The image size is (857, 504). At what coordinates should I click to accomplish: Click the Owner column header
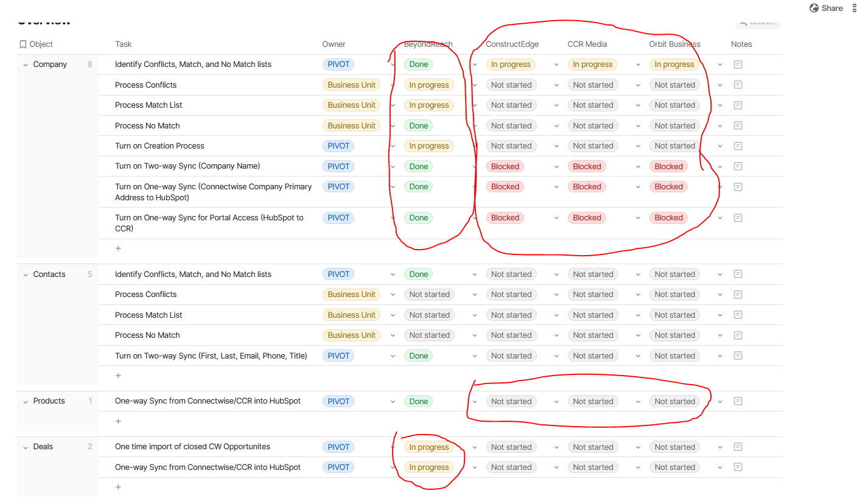(x=334, y=44)
